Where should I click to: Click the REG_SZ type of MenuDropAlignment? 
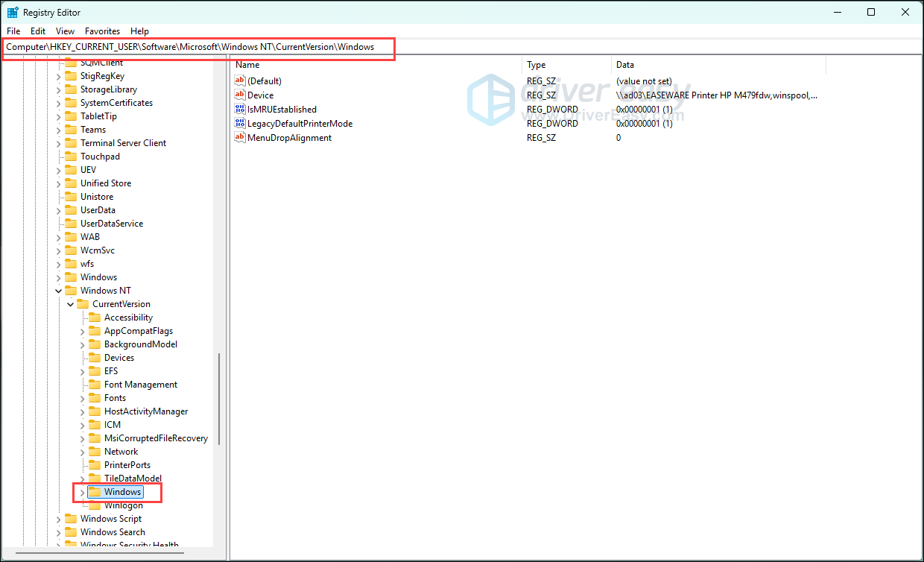(541, 137)
